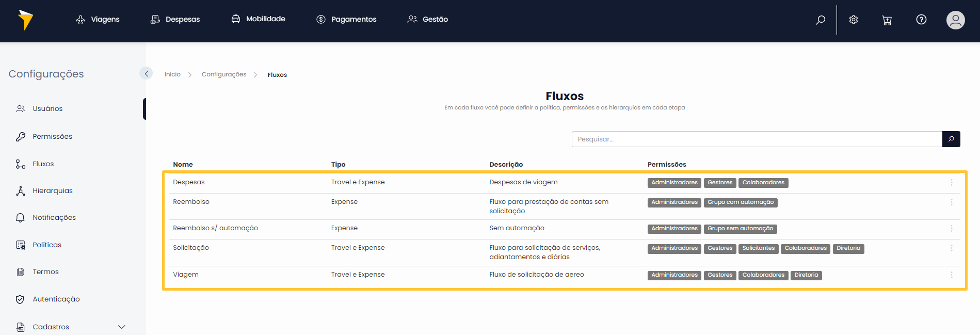The width and height of the screenshot is (980, 335).
Task: Click 'Despesas de viagem' description cell
Action: (x=523, y=182)
